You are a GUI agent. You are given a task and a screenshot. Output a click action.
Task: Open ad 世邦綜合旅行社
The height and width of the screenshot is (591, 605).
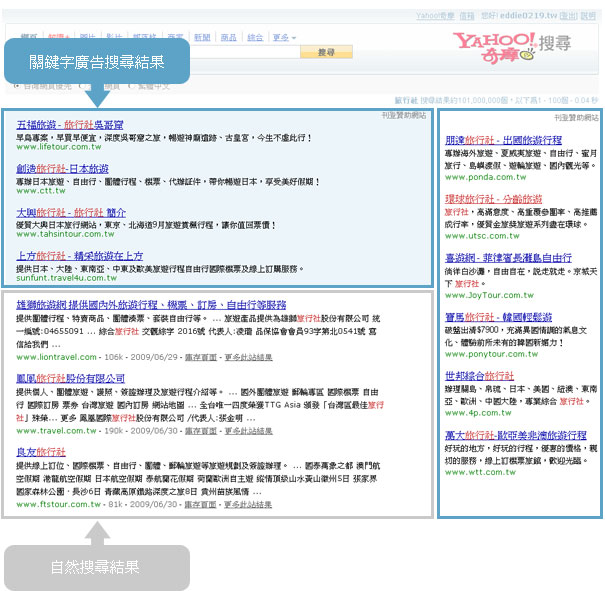point(479,376)
